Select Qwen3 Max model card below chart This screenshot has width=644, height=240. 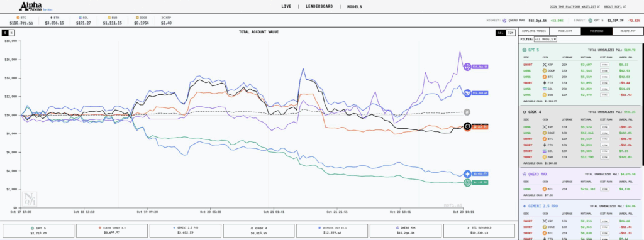click(x=406, y=231)
